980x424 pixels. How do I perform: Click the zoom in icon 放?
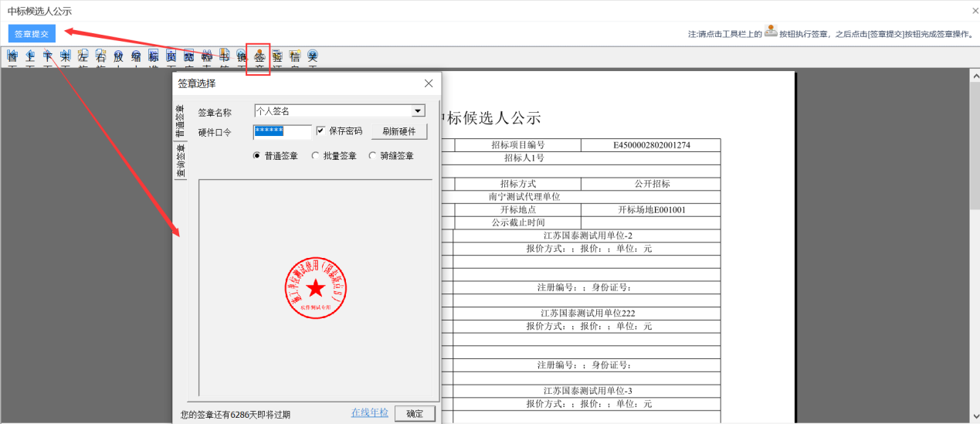pos(118,56)
